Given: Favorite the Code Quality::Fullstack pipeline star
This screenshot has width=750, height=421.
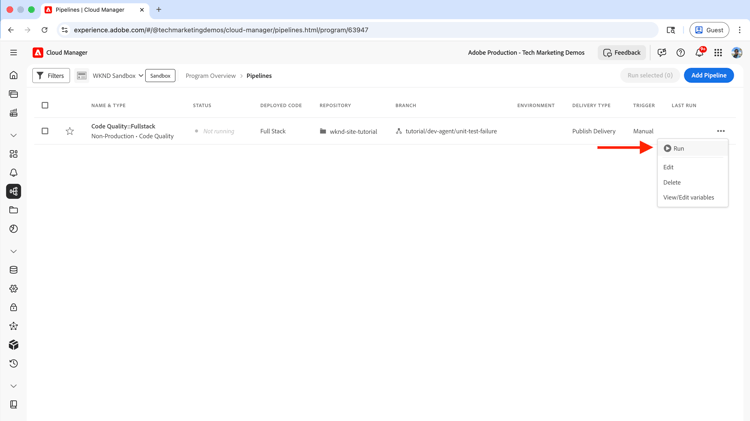Looking at the screenshot, I should tap(70, 131).
